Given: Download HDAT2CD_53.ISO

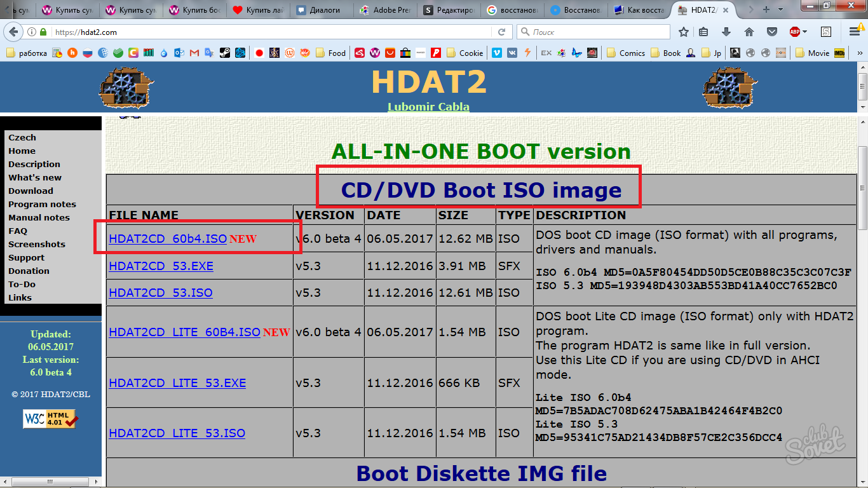Looking at the screenshot, I should tap(161, 293).
